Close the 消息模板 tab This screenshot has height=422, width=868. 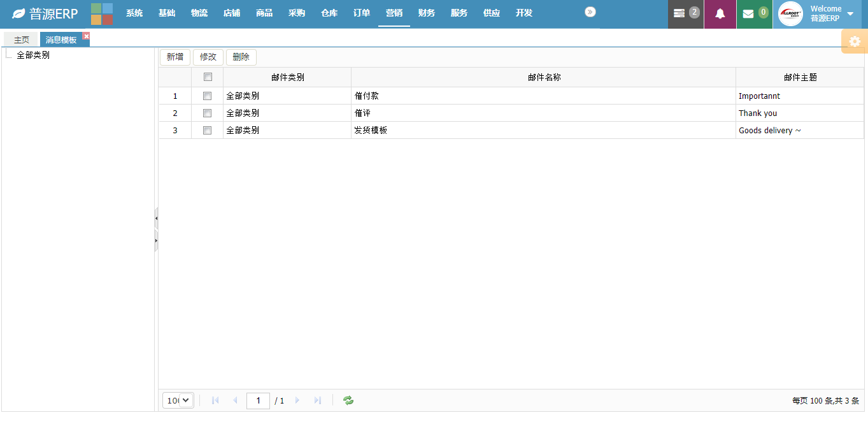(87, 36)
